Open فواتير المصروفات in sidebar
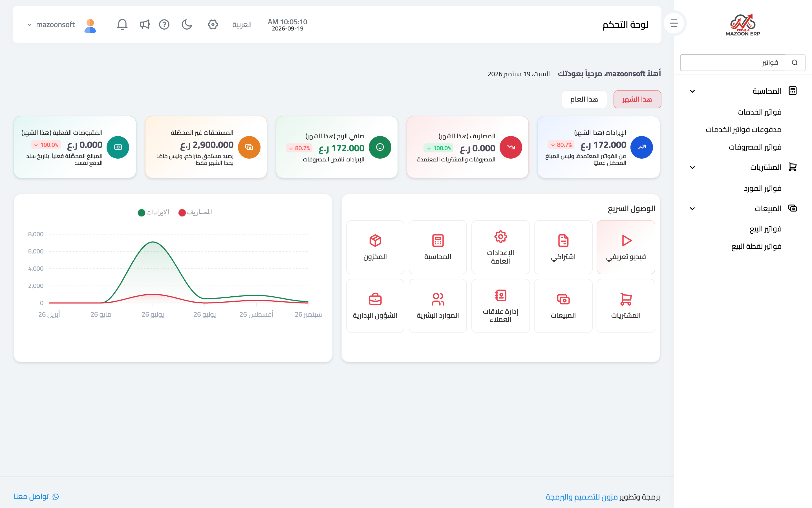This screenshot has width=812, height=508. coord(755,147)
